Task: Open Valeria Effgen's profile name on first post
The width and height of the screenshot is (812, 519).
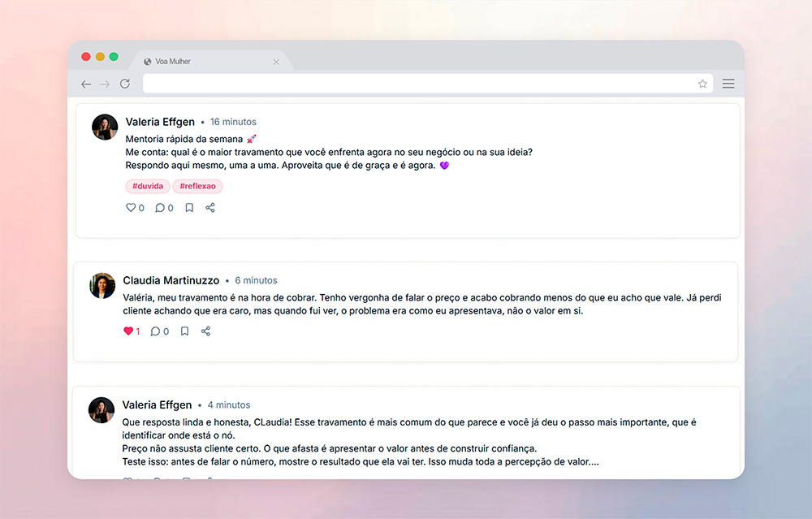Action: 160,122
